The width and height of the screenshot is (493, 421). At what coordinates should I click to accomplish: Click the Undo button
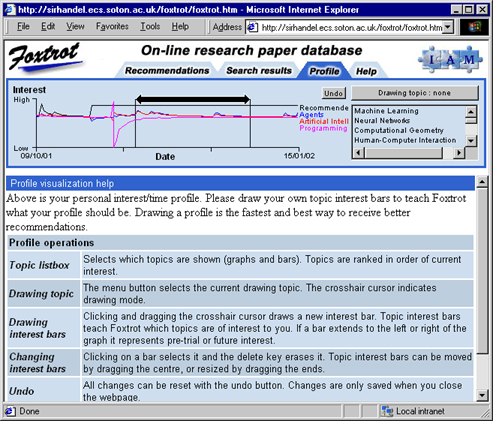[334, 93]
